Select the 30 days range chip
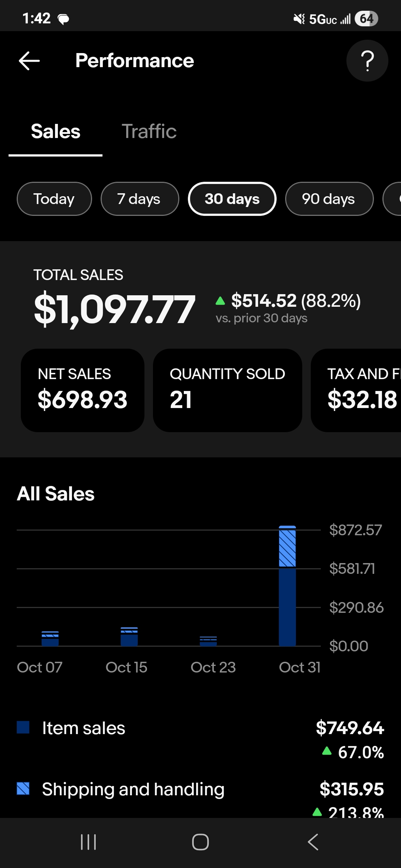 232,199
